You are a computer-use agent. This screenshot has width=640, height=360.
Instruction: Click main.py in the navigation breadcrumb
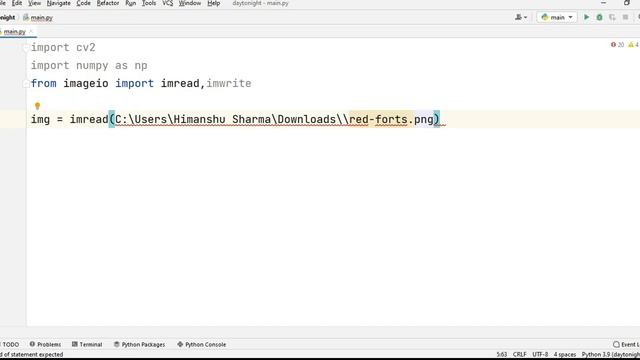[38, 18]
